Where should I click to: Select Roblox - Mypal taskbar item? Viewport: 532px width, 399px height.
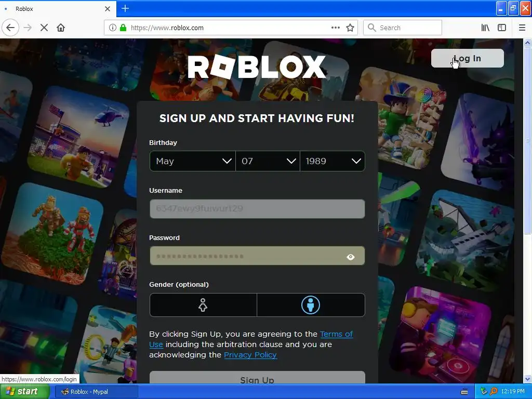[x=97, y=392]
